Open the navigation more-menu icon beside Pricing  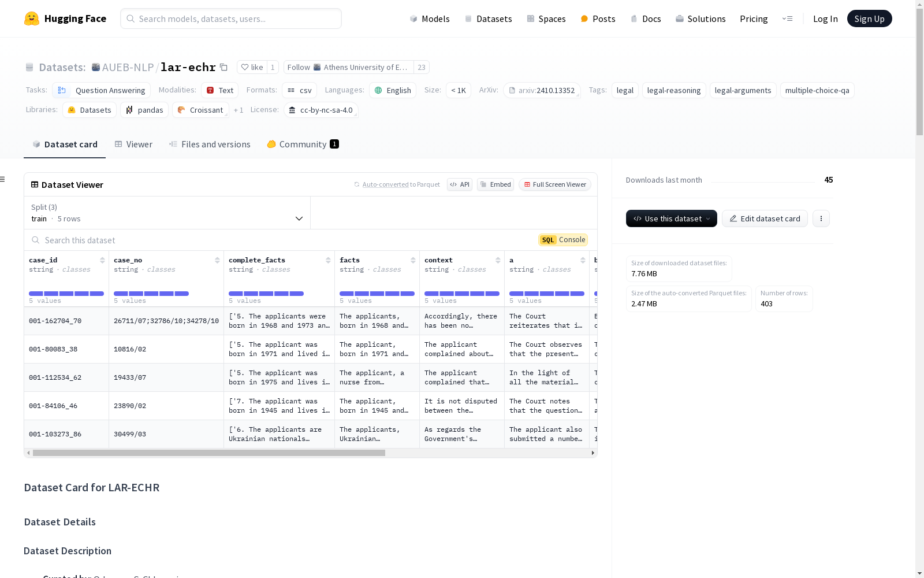(x=787, y=18)
